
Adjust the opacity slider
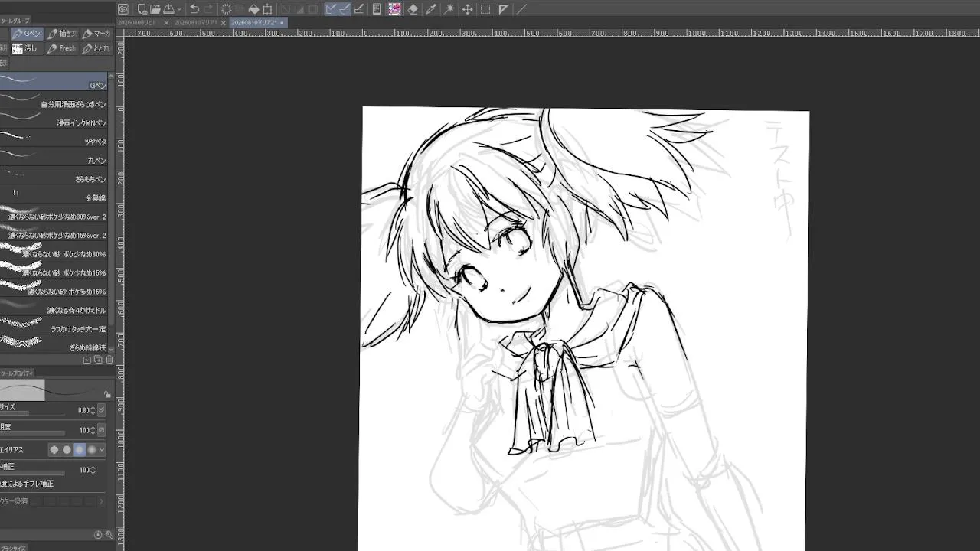click(x=32, y=433)
